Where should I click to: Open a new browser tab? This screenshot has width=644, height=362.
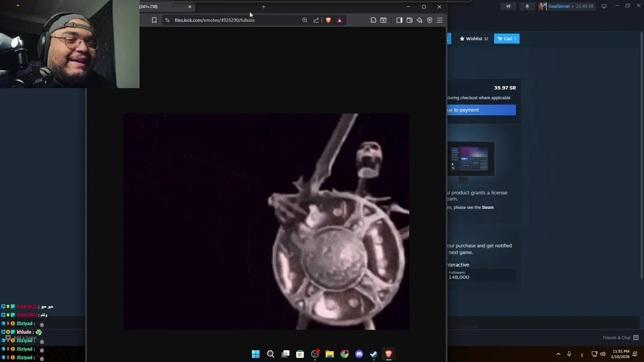[263, 7]
